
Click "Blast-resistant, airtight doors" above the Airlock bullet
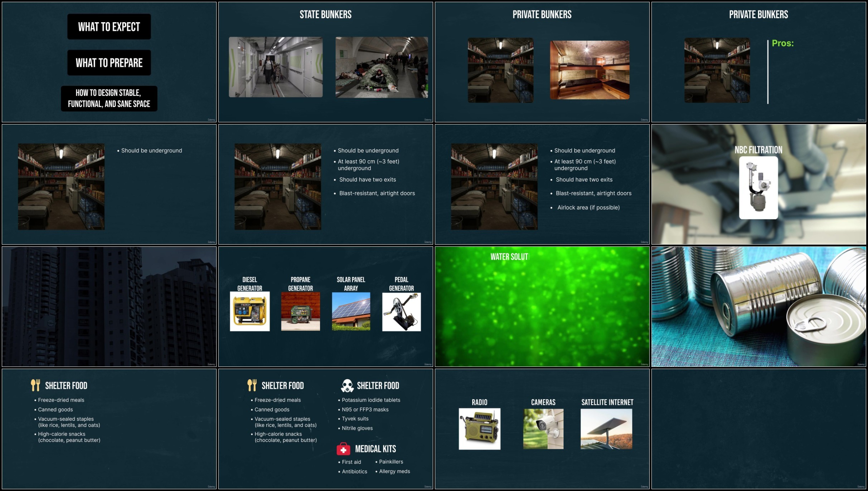[x=593, y=193]
